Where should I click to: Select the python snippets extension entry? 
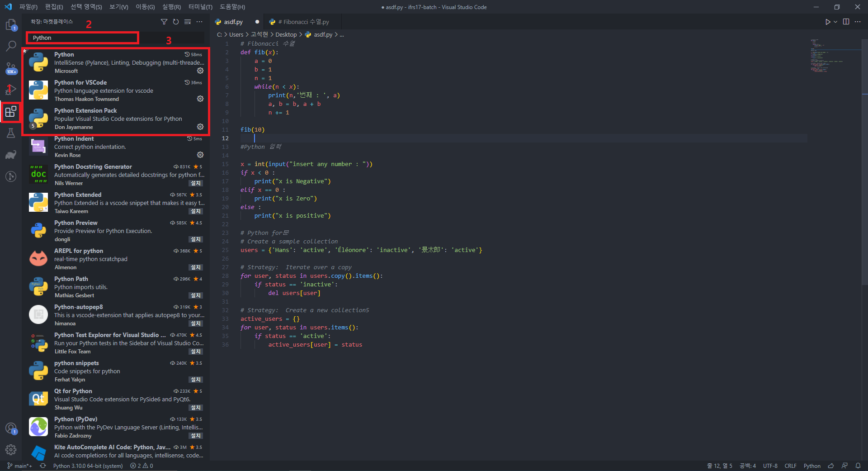point(116,371)
